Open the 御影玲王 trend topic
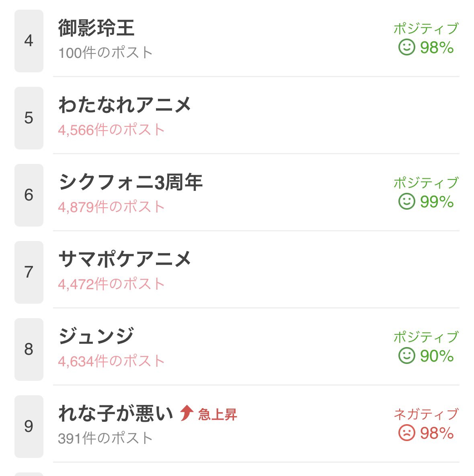Screen dimensions: 474x476 click(x=96, y=28)
